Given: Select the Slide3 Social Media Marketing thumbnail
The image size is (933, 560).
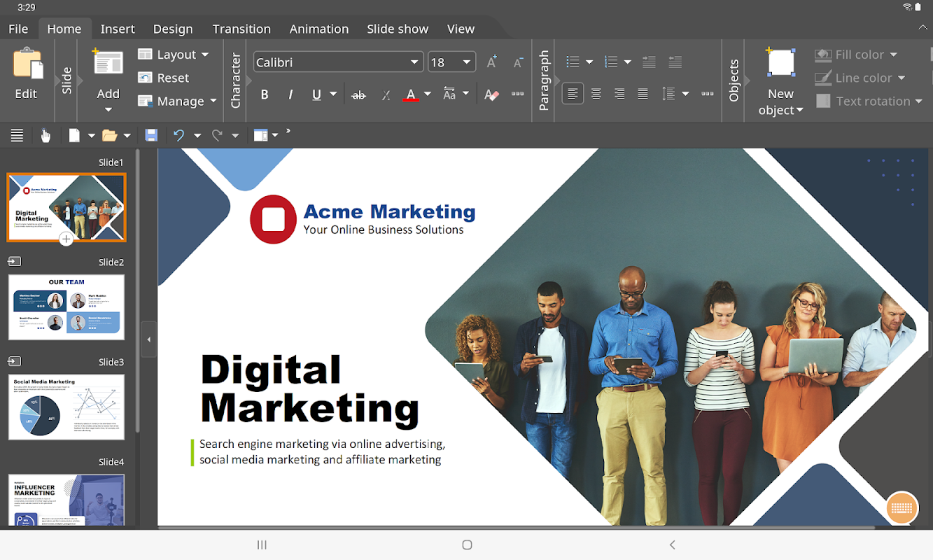Looking at the screenshot, I should tap(66, 407).
